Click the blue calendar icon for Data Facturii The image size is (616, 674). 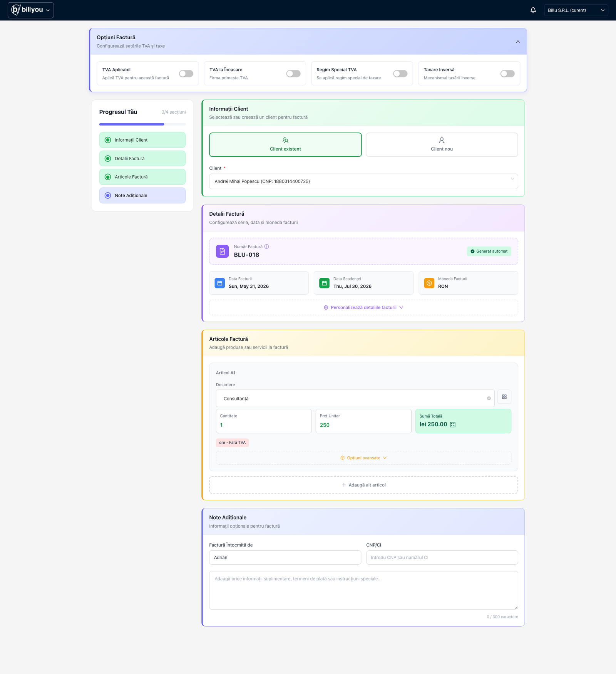pyautogui.click(x=220, y=283)
